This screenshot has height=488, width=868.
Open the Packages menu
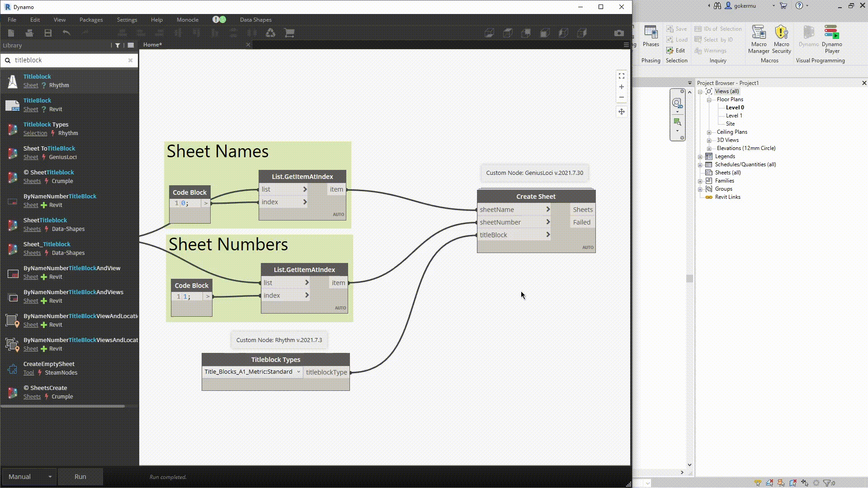91,19
